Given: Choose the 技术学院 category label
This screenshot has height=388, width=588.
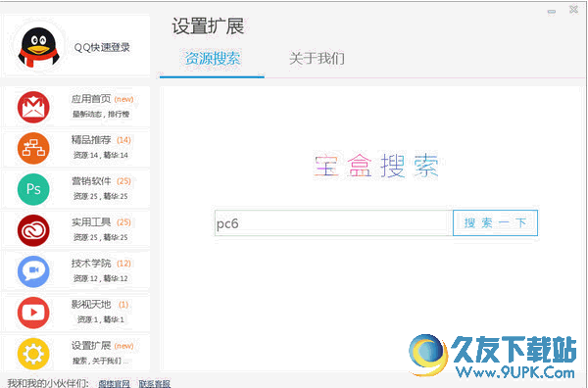Looking at the screenshot, I should (91, 264).
